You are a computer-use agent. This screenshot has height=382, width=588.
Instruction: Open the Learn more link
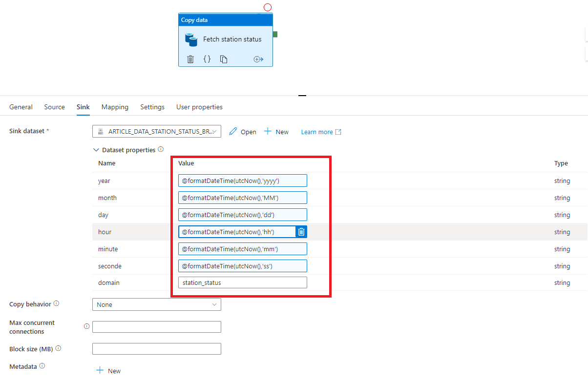click(x=321, y=132)
